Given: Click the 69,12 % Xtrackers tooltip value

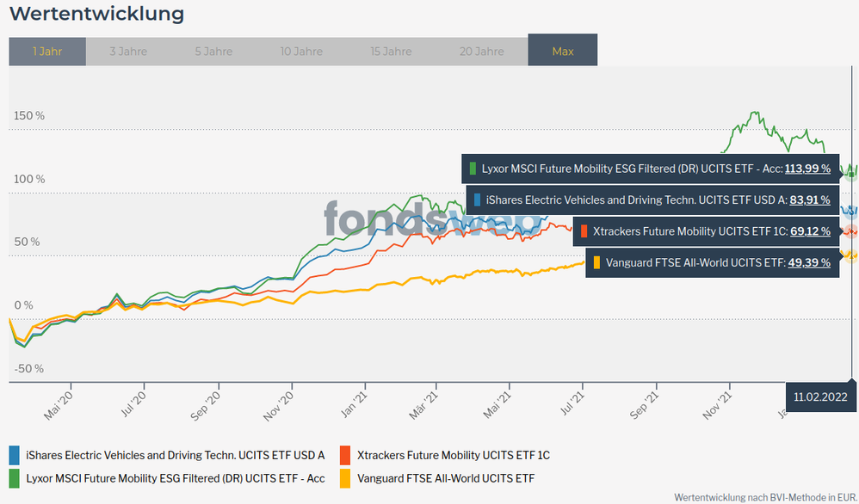Looking at the screenshot, I should [x=810, y=230].
